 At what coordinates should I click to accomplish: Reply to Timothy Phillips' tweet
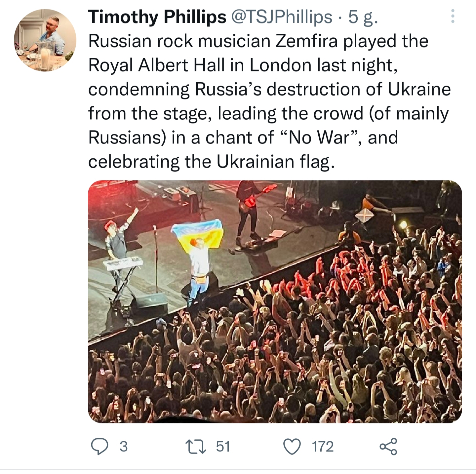[x=99, y=446]
